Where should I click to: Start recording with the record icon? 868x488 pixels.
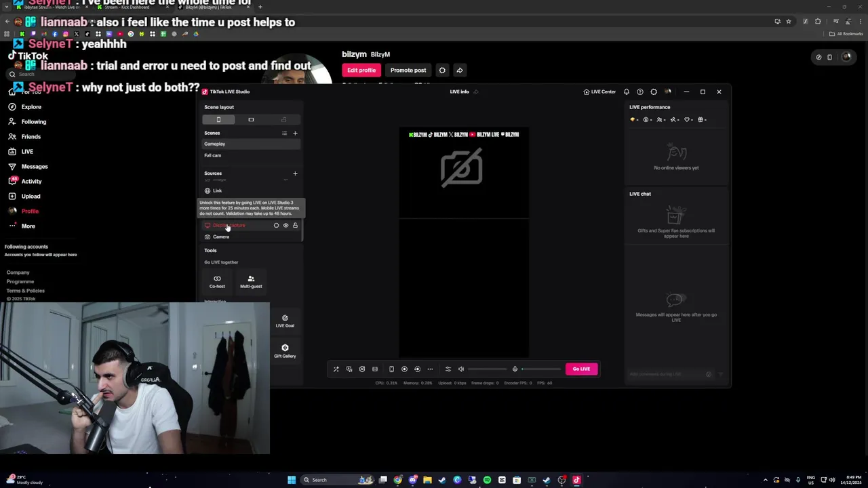point(404,369)
